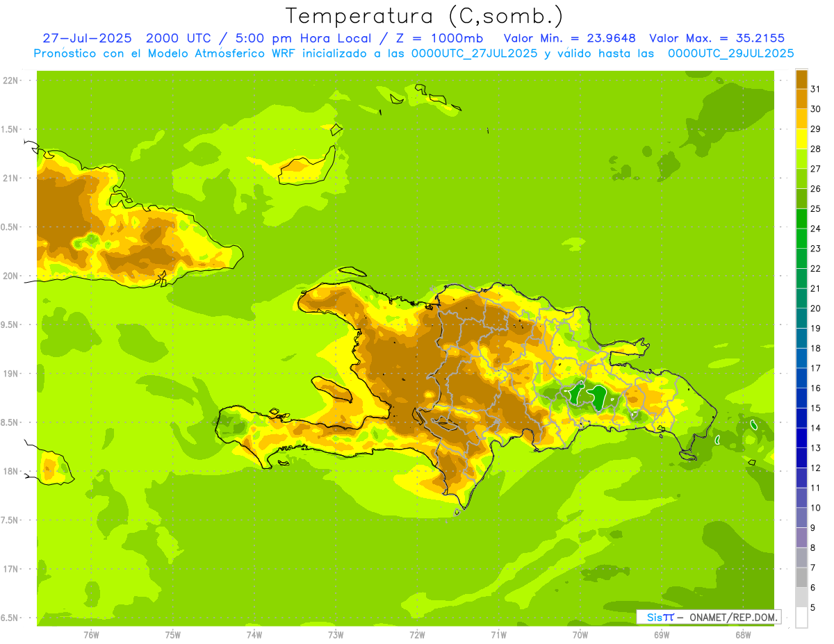834x644 pixels.
Task: Click the "26" label on the color scale
Action: pos(816,189)
